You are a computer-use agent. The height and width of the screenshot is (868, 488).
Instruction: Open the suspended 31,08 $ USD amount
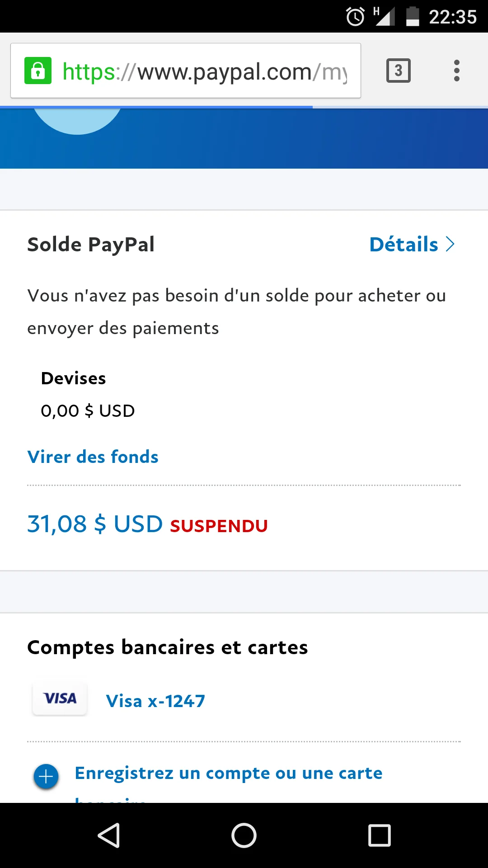click(x=95, y=524)
